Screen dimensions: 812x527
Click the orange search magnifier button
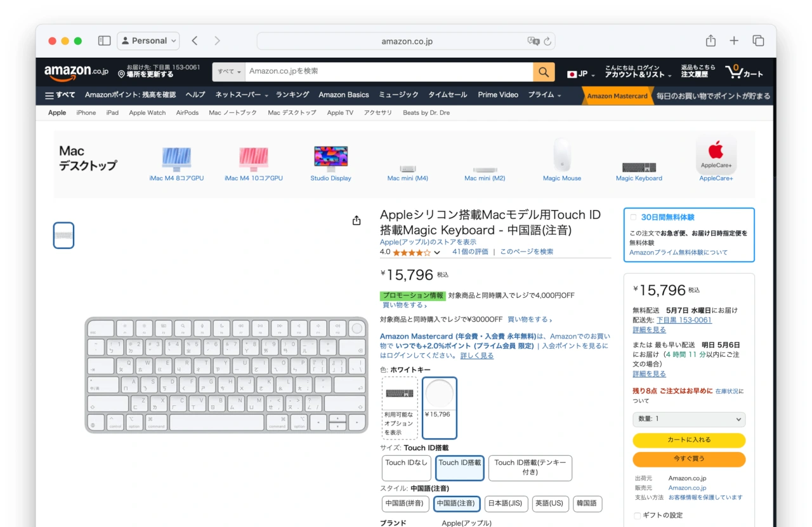544,72
